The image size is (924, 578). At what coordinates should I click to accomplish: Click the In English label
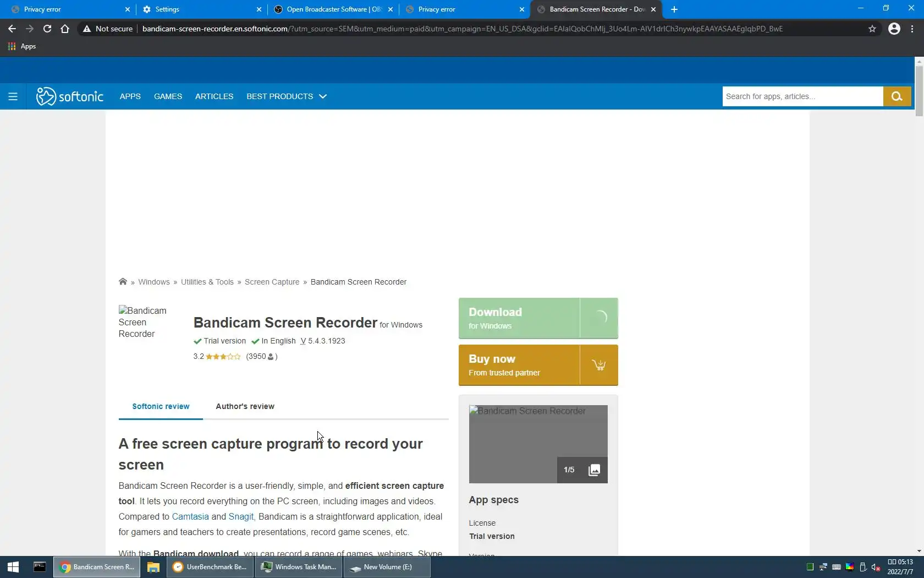(278, 341)
